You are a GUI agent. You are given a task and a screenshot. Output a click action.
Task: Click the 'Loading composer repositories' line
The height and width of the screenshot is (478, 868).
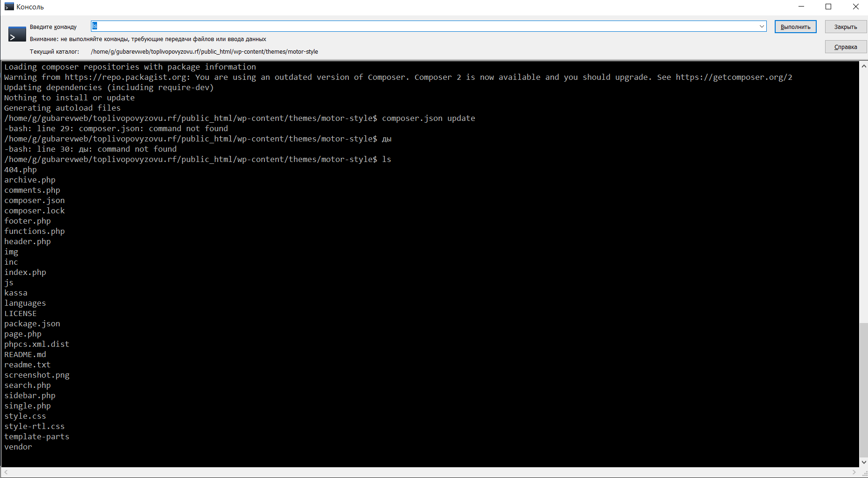coord(130,67)
